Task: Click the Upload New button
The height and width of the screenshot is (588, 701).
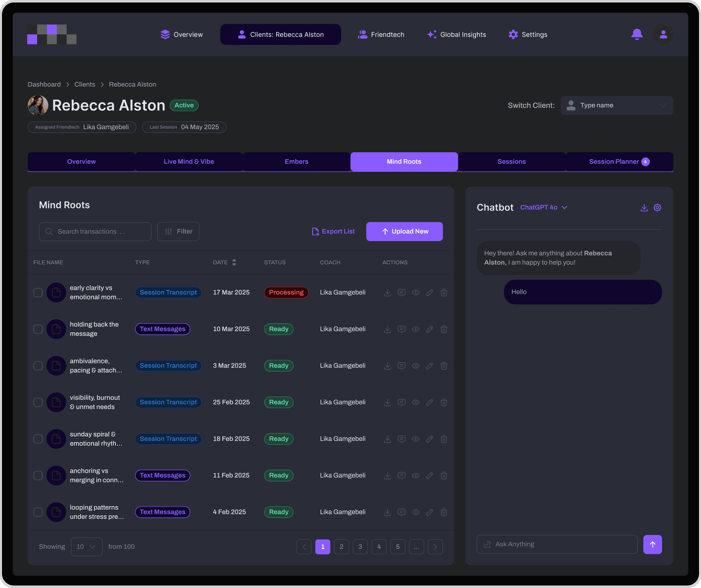Action: (x=404, y=232)
